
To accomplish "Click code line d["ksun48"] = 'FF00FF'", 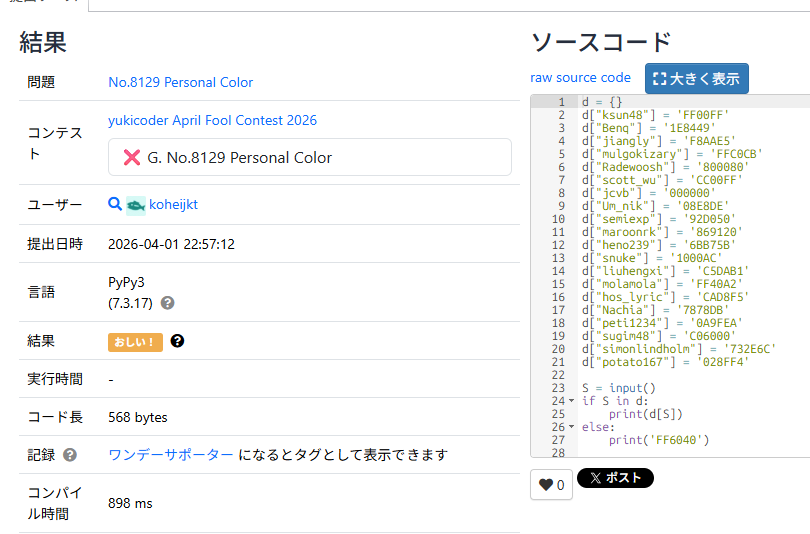I will (x=655, y=115).
